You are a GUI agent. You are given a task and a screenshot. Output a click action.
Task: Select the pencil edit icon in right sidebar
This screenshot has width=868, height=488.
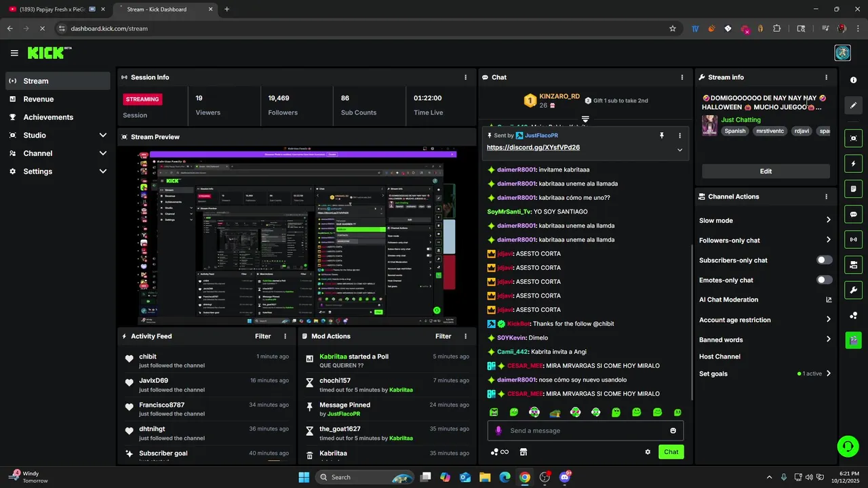[853, 105]
